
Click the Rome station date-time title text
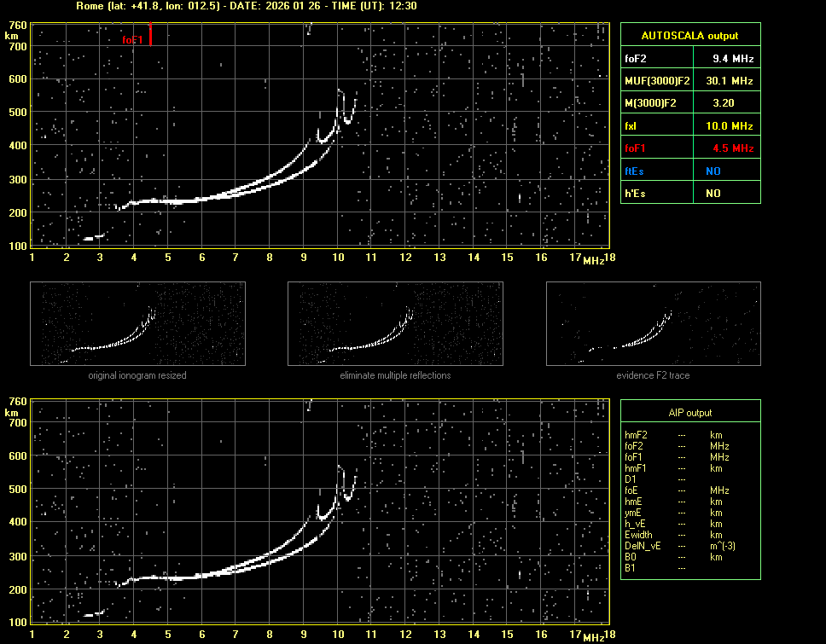pyautogui.click(x=246, y=6)
